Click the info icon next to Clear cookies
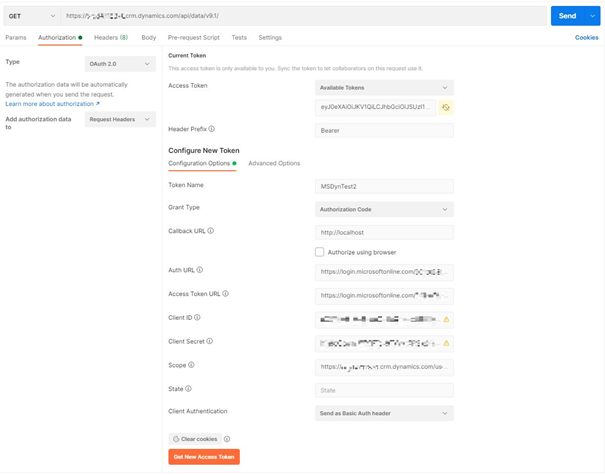This screenshot has height=475, width=605. pyautogui.click(x=227, y=439)
